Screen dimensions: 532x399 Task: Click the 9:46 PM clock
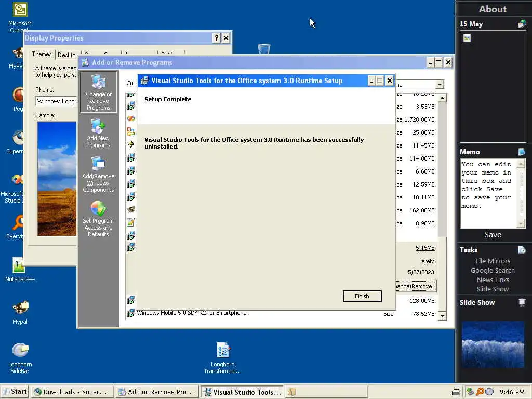coord(512,392)
